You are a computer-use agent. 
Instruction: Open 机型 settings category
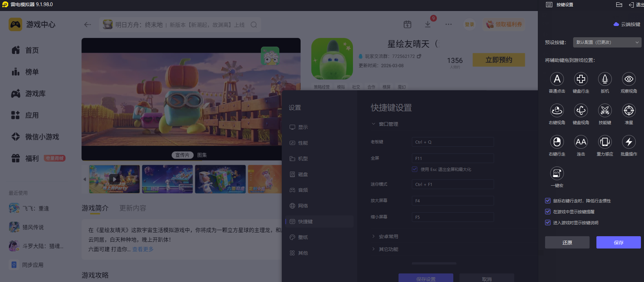coord(319,159)
